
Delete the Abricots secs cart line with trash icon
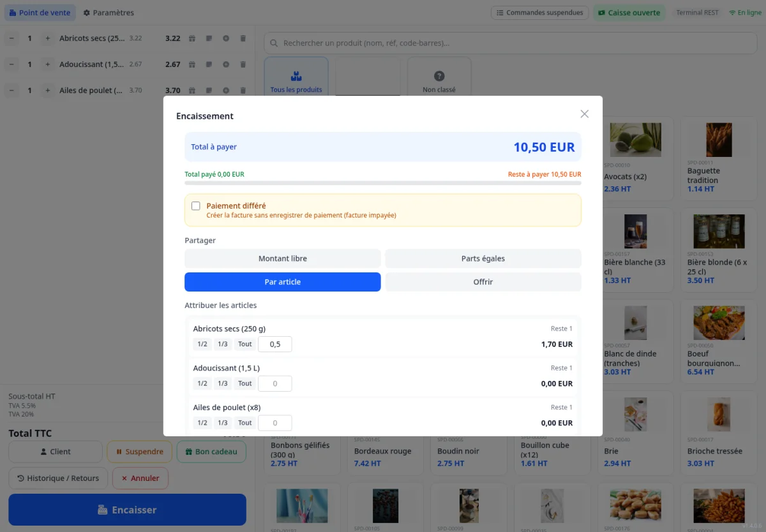pyautogui.click(x=243, y=38)
